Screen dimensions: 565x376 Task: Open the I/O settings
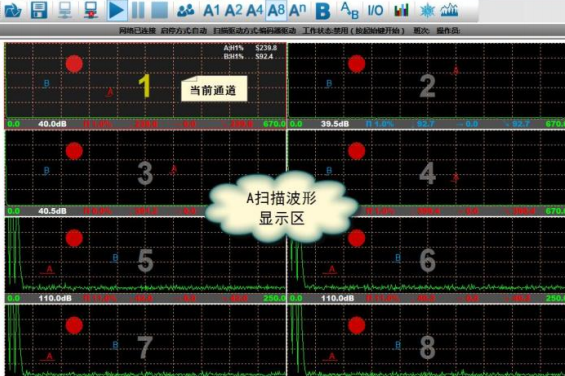tap(375, 11)
